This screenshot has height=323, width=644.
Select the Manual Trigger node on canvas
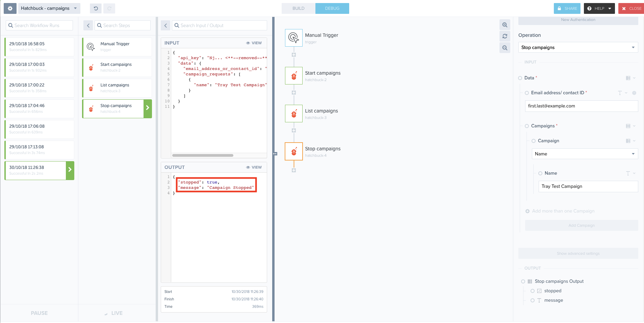pyautogui.click(x=294, y=38)
